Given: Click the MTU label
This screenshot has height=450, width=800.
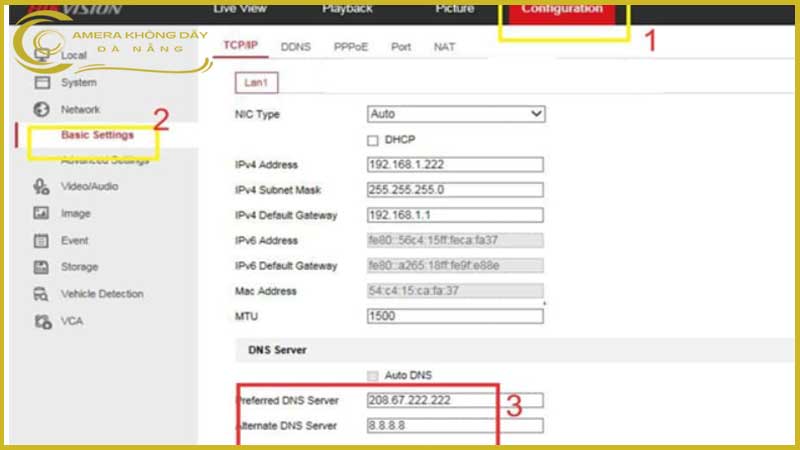Looking at the screenshot, I should 246,316.
